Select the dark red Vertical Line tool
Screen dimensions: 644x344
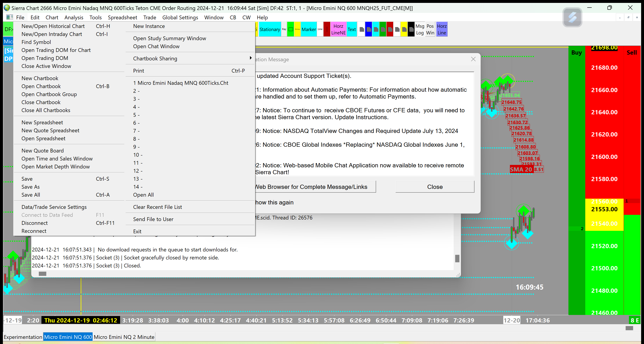point(327,29)
